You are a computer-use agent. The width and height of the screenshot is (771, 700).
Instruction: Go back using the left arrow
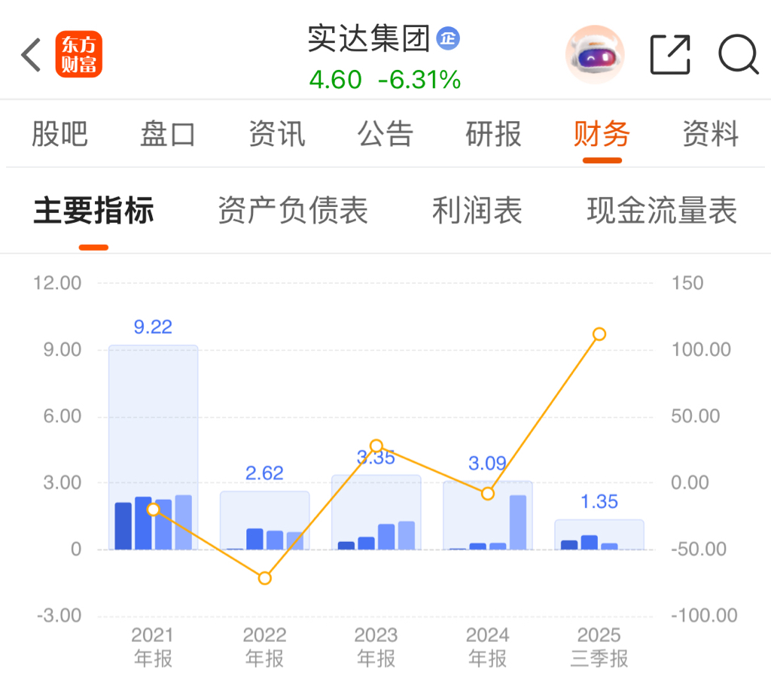(x=30, y=54)
